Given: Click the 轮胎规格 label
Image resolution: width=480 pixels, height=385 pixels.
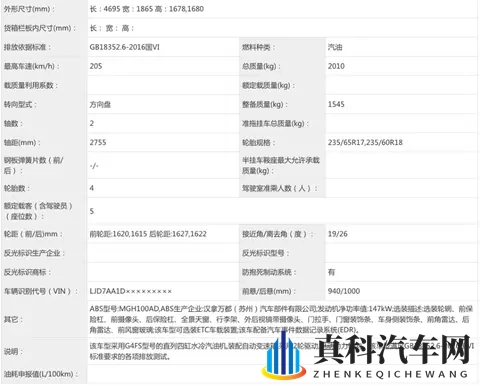Looking at the screenshot, I should pos(259,143).
